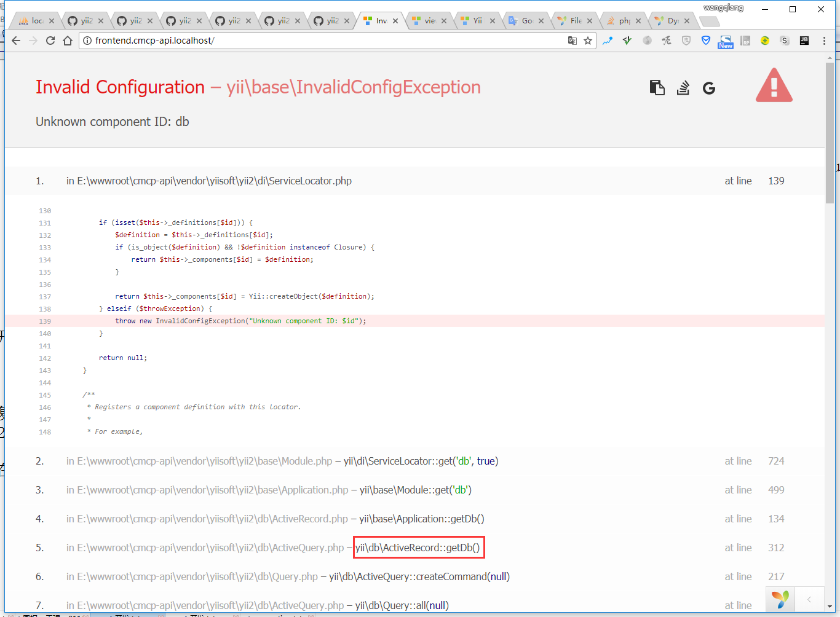
Task: Bookmark this page with the star icon
Action: 588,41
